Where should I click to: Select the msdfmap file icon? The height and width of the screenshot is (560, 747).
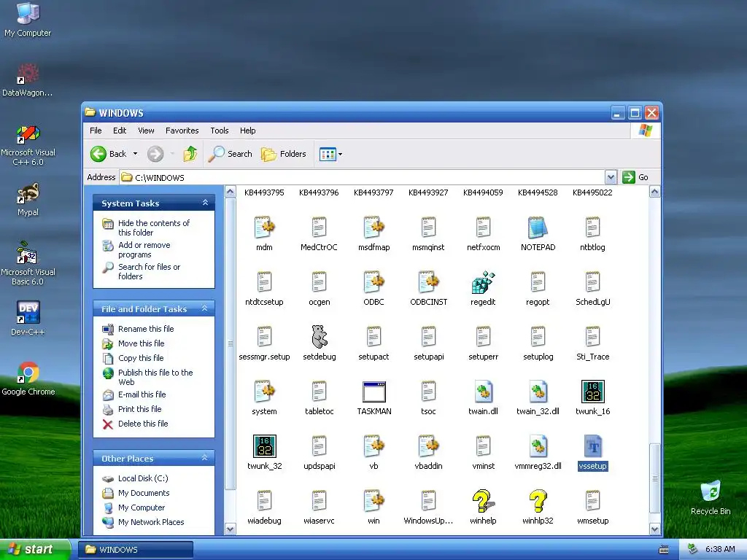pyautogui.click(x=374, y=227)
